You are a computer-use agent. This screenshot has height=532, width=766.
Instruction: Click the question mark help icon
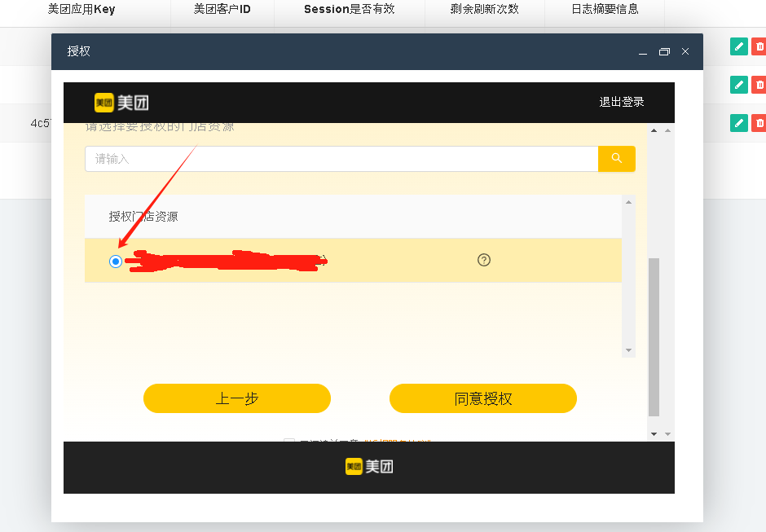click(x=483, y=260)
